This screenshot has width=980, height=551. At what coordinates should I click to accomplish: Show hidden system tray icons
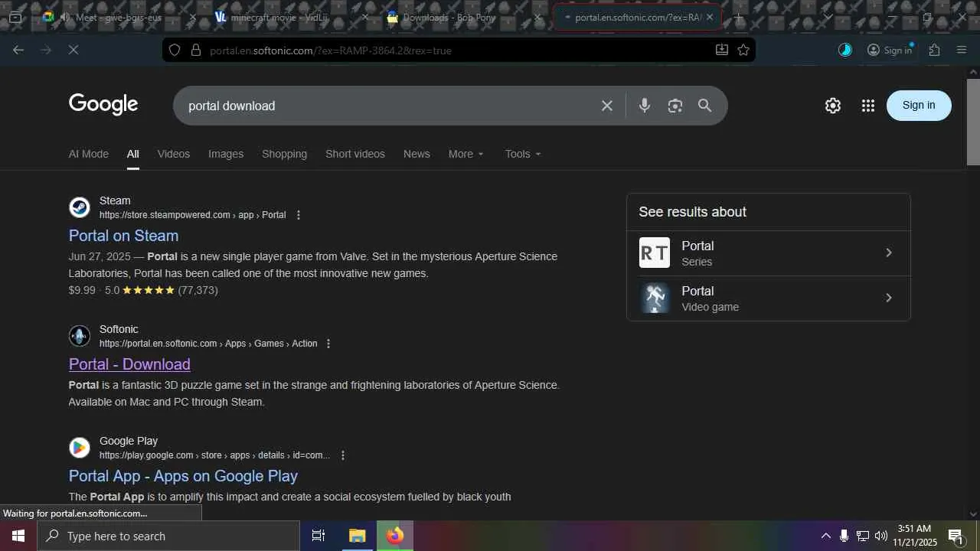(825, 536)
